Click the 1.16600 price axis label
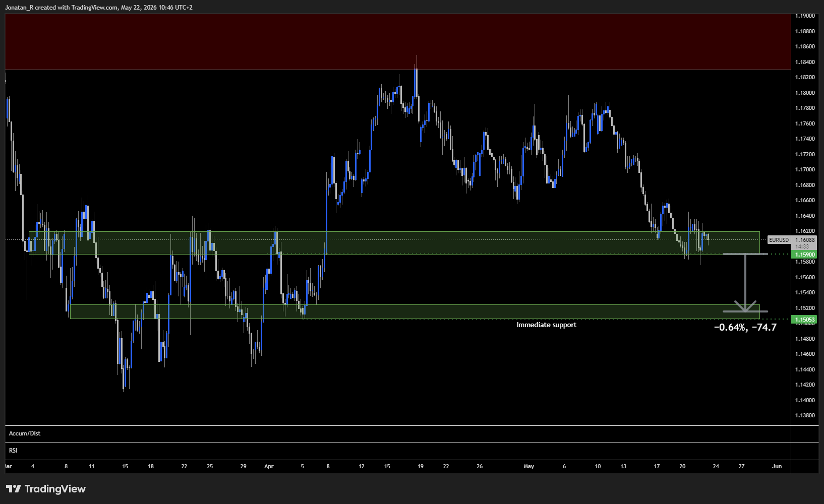This screenshot has height=504, width=824. pyautogui.click(x=805, y=200)
